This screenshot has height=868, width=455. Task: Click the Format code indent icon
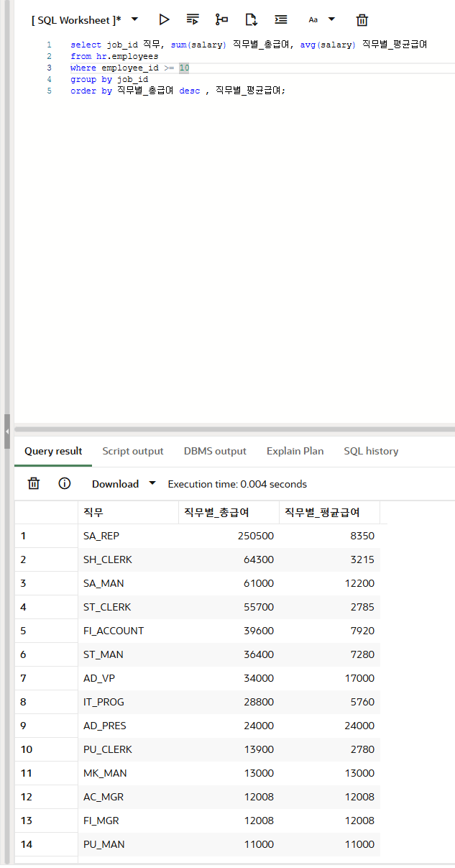click(x=281, y=19)
